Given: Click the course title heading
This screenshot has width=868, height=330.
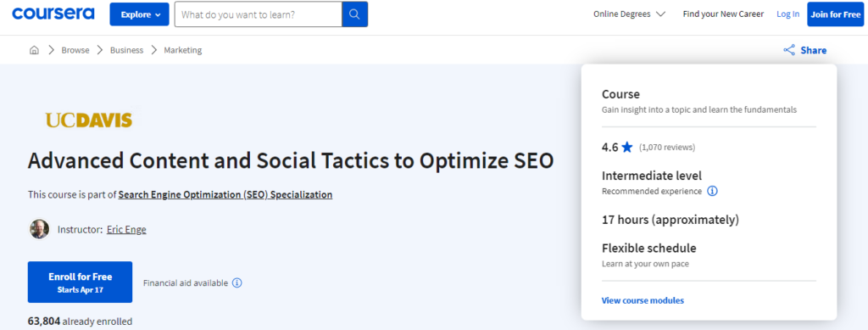Looking at the screenshot, I should (291, 160).
